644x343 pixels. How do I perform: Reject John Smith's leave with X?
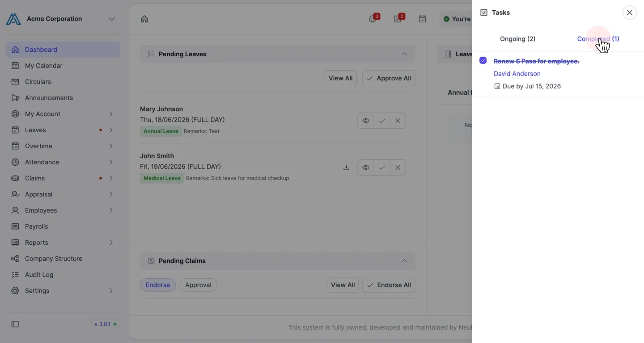point(398,167)
